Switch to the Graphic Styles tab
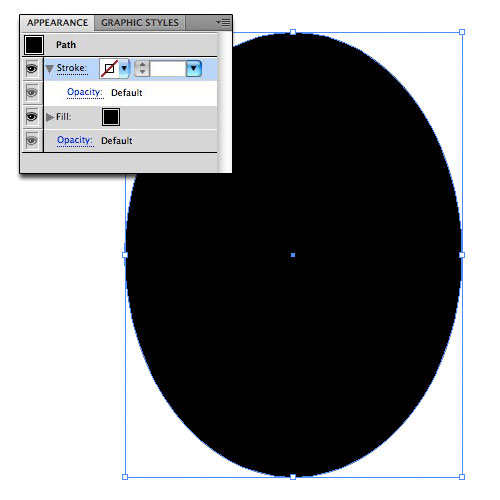Screen dimensions: 500x500 (140, 23)
